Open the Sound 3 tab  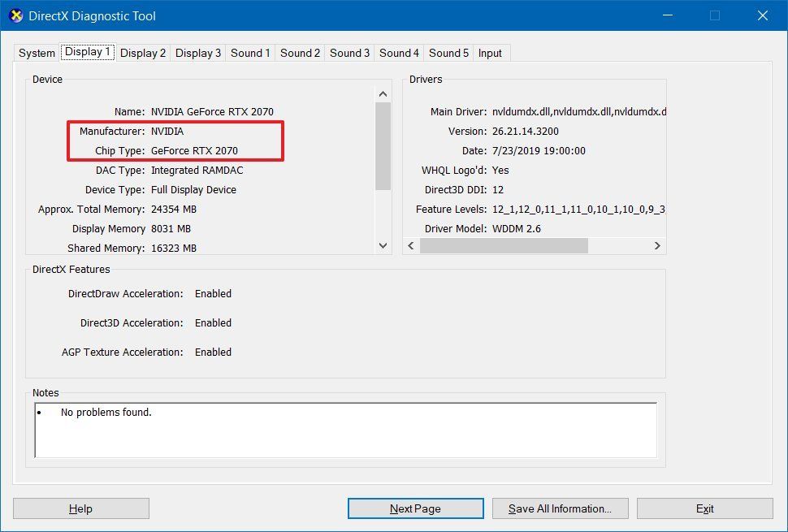(349, 53)
